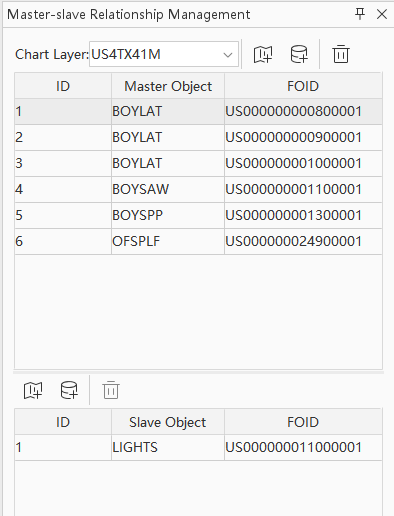Click the master 'select from map' icon
Screen dimensions: 394x516
263,54
